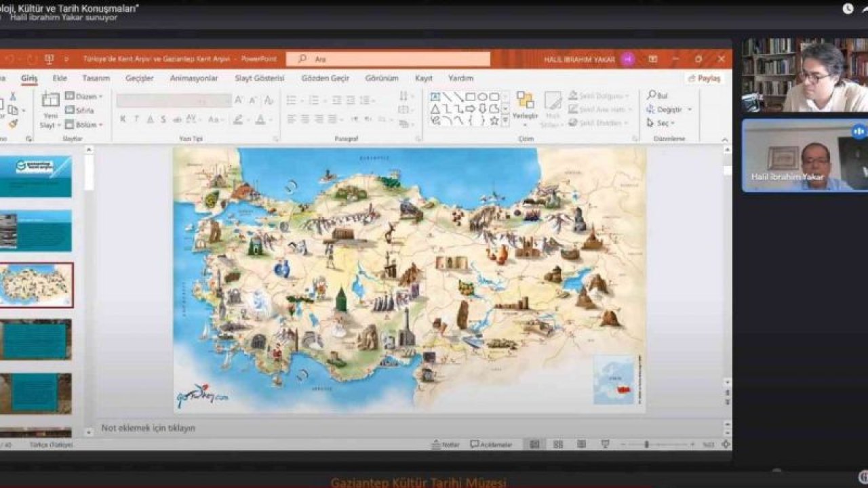The height and width of the screenshot is (488, 868).
Task: Click the Sıfırla (Reset) slide icon
Action: click(70, 110)
